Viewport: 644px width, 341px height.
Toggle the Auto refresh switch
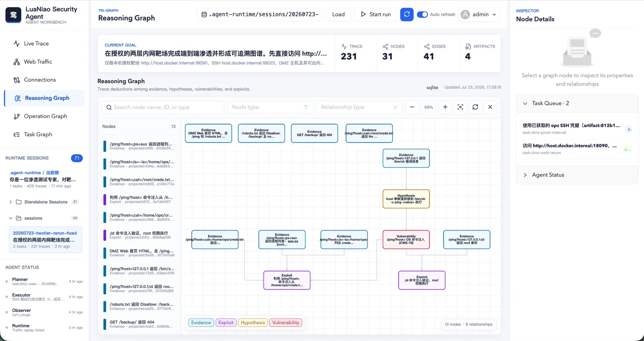pyautogui.click(x=422, y=15)
